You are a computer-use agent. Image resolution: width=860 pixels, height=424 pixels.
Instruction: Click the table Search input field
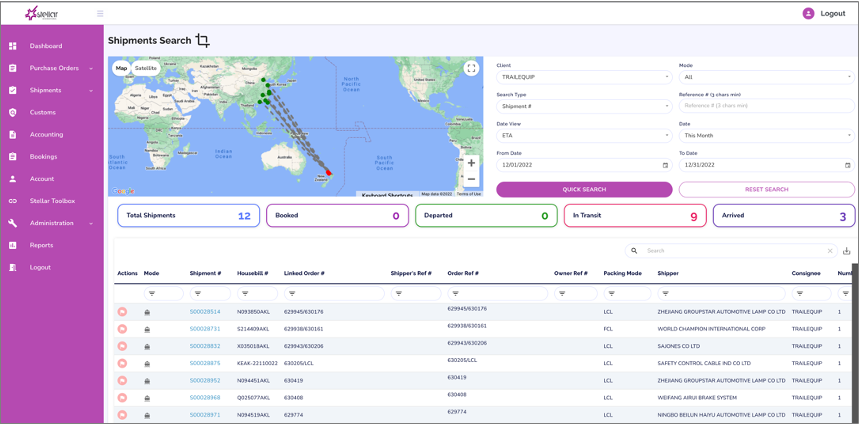735,251
